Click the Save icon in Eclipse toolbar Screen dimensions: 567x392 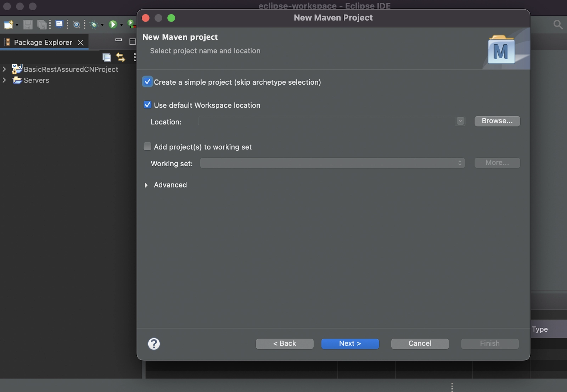point(28,24)
